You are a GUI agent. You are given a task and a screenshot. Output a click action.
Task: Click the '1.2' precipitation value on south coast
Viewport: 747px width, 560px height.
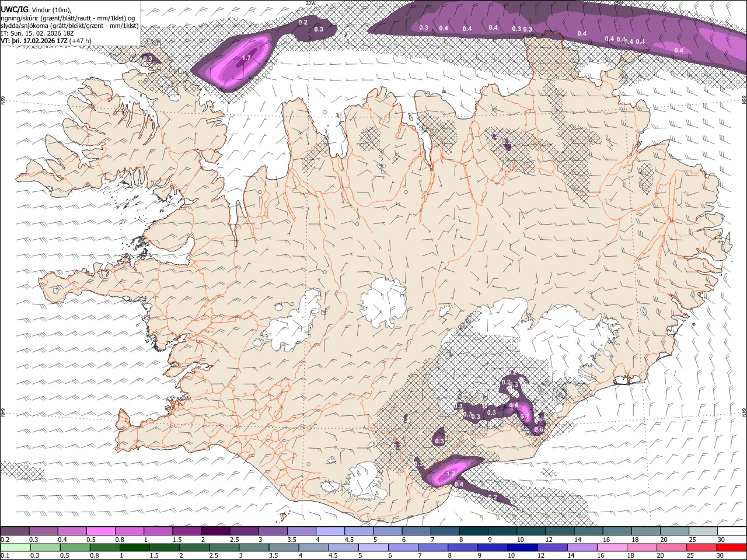pyautogui.click(x=451, y=474)
